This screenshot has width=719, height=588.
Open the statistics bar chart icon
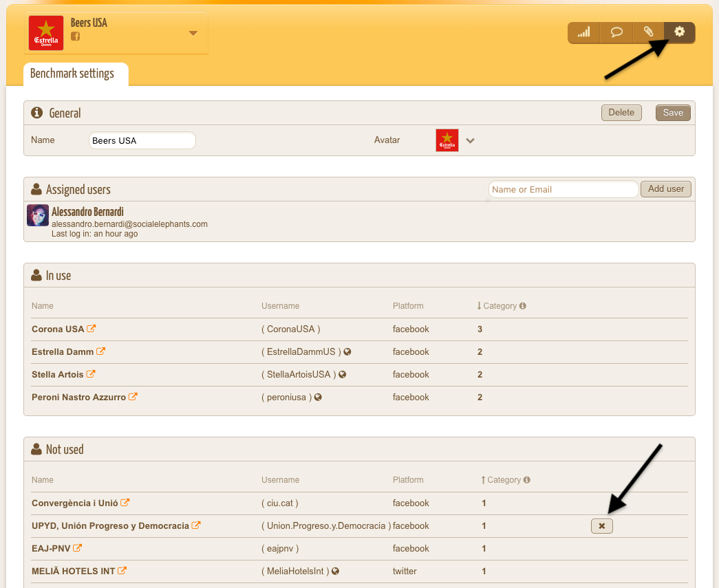pyautogui.click(x=583, y=32)
